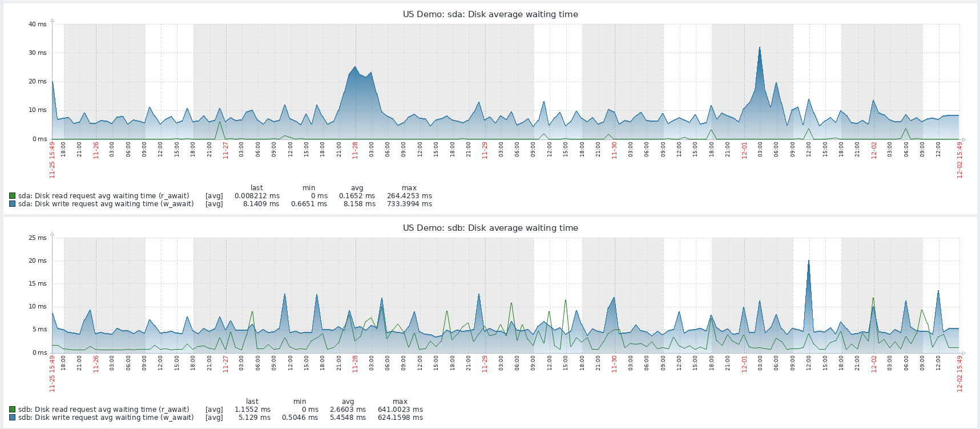Click the 'last' column header in the sdb legend
The height and width of the screenshot is (429, 980).
(x=252, y=402)
